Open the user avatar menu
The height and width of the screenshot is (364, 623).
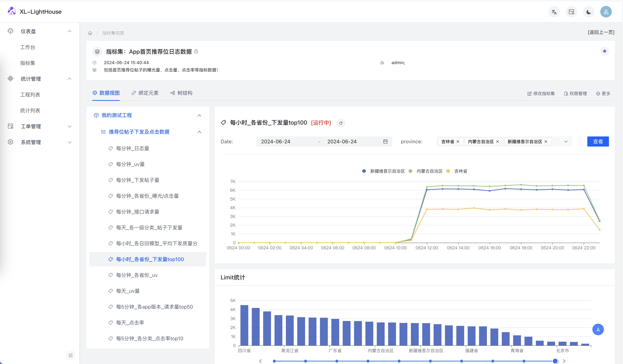pos(606,12)
